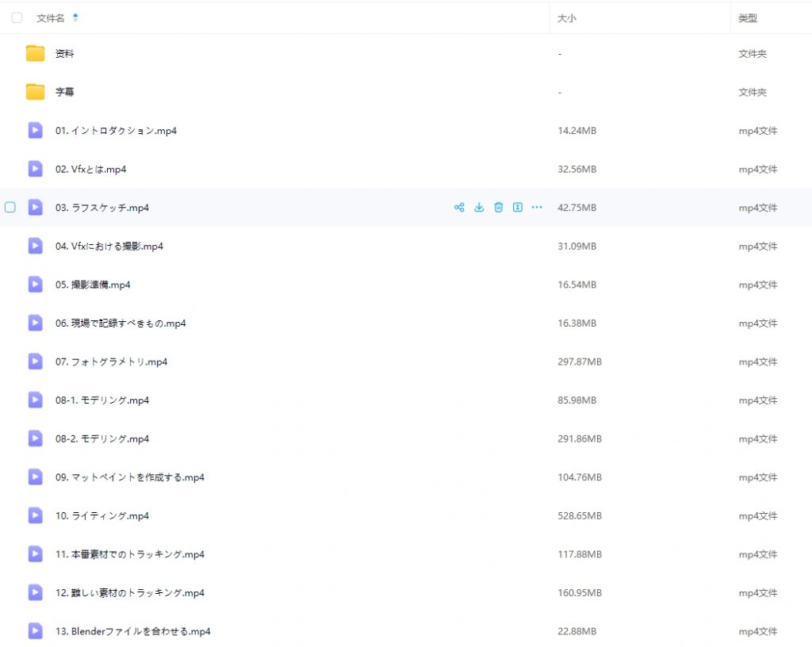
Task: Open 07. フォトグラメトリ.mp4 file name
Action: pyautogui.click(x=111, y=362)
